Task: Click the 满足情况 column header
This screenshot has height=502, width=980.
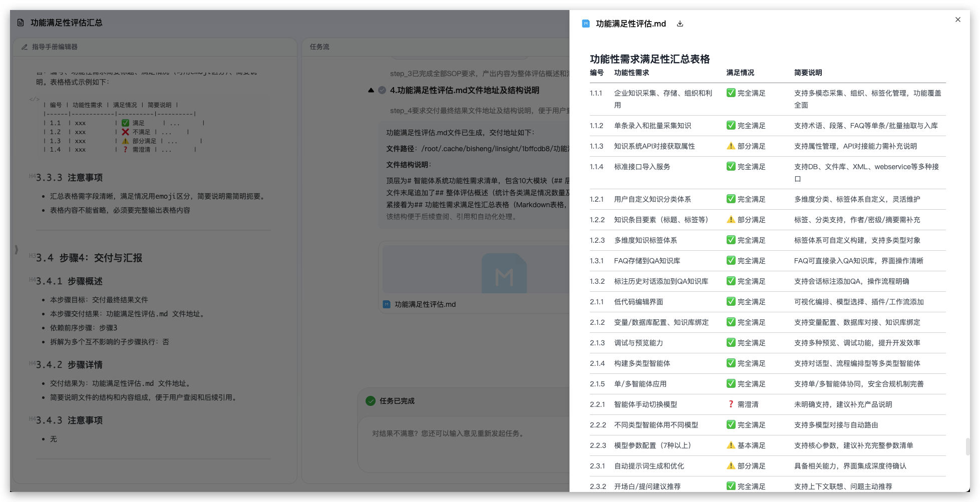Action: tap(740, 73)
